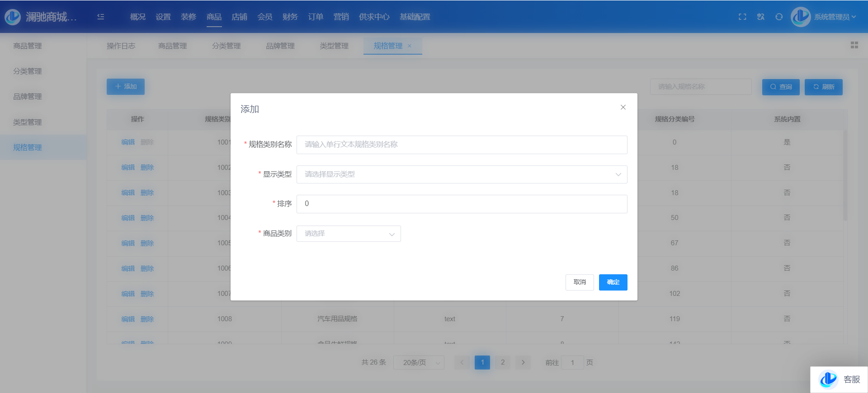
Task: Click the 确定 confirm button
Action: coord(613,282)
